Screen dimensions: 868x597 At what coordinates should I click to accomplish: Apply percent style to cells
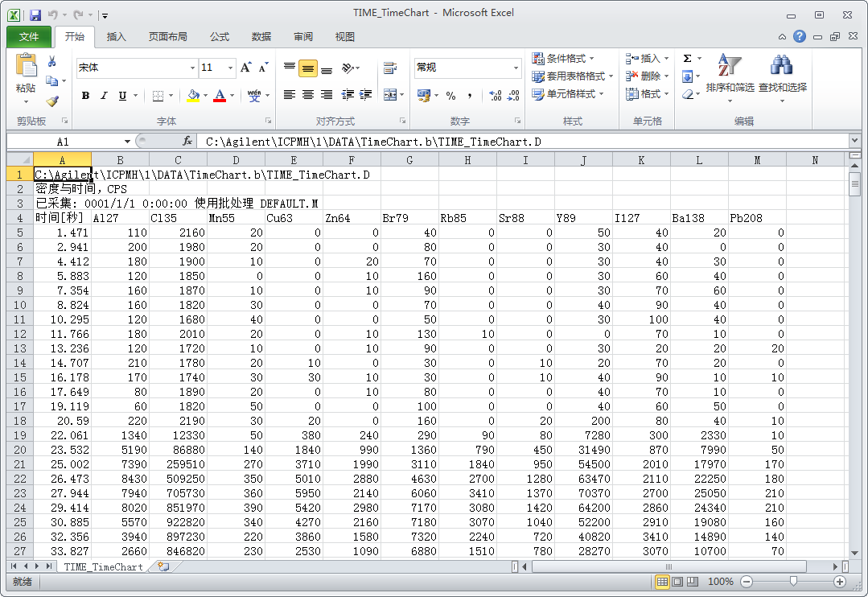click(x=450, y=95)
